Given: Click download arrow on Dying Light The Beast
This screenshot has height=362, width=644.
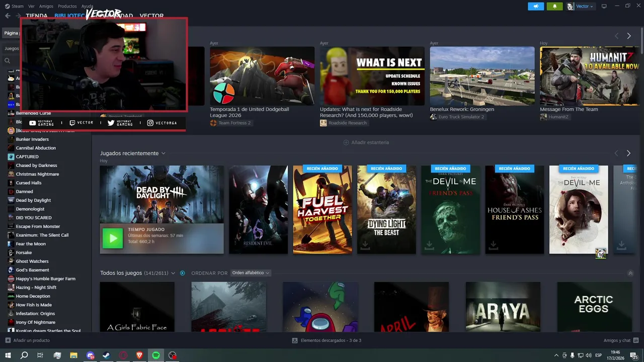Looking at the screenshot, I should point(365,245).
